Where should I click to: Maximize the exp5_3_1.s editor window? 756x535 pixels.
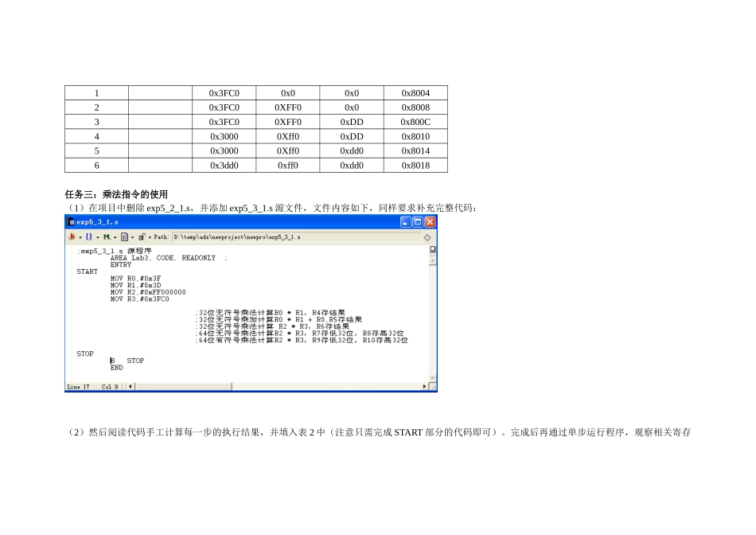[418, 222]
